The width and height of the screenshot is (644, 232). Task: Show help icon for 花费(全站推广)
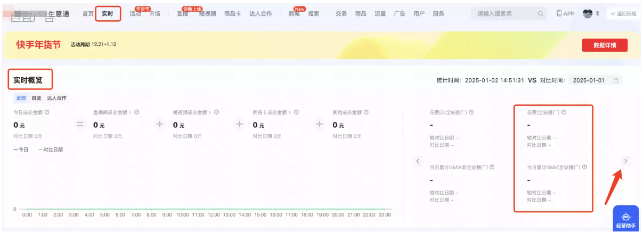point(564,112)
